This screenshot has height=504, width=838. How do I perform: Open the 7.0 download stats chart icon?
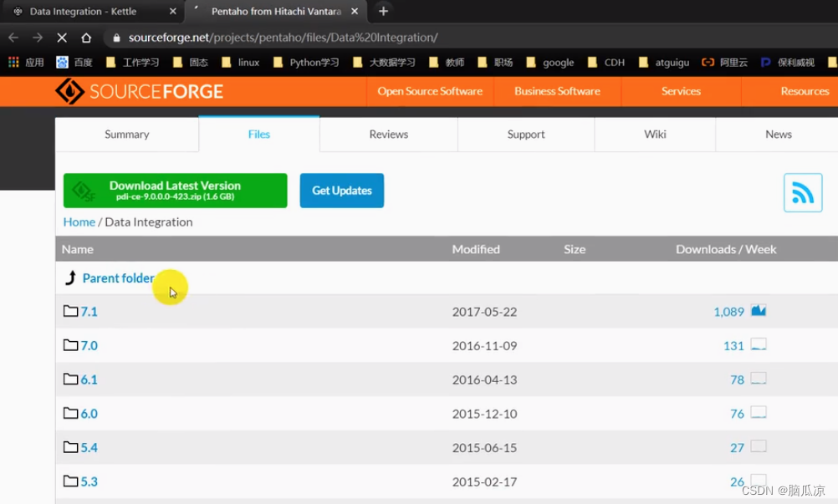[x=759, y=344]
